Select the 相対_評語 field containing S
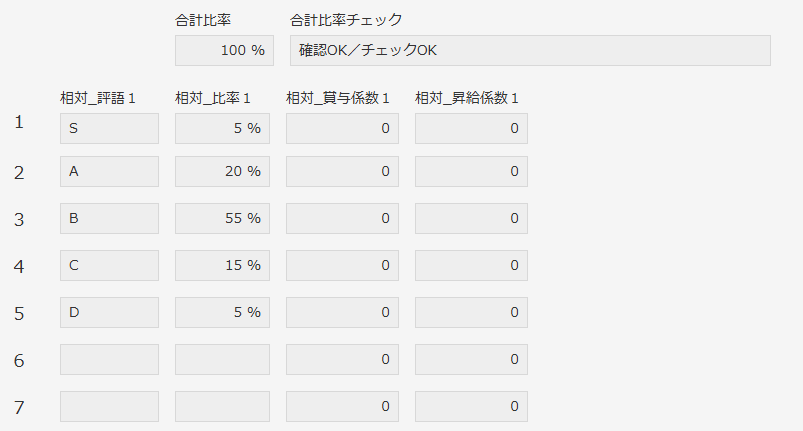The width and height of the screenshot is (803, 431). pyautogui.click(x=109, y=128)
